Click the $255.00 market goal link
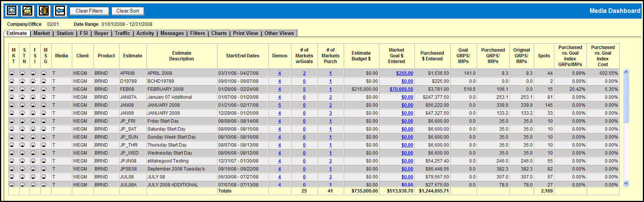Viewport: 644px width, 202px height. [x=404, y=73]
